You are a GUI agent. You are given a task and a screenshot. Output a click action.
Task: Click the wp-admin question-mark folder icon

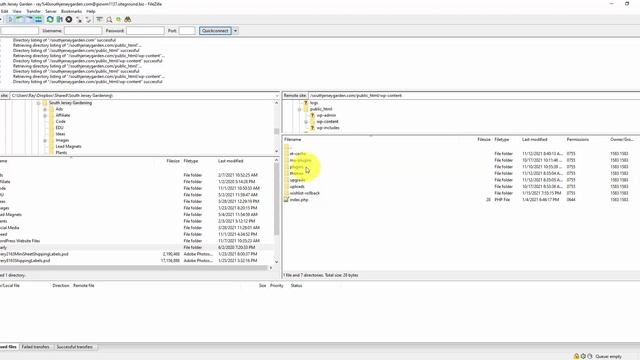pos(312,115)
